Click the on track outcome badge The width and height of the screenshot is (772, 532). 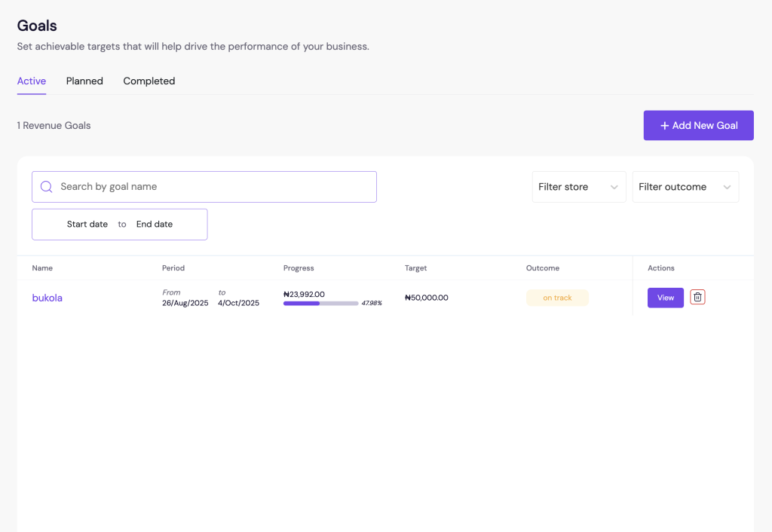(557, 298)
